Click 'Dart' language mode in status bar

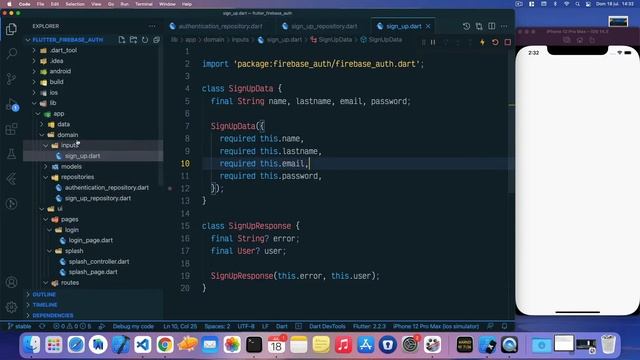[282, 326]
